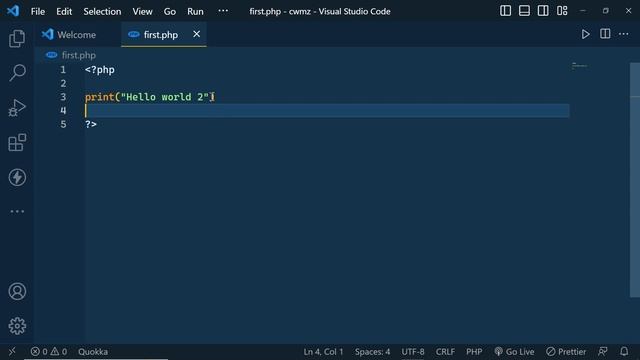
Task: Open remote window indicator in status bar
Action: point(12,351)
